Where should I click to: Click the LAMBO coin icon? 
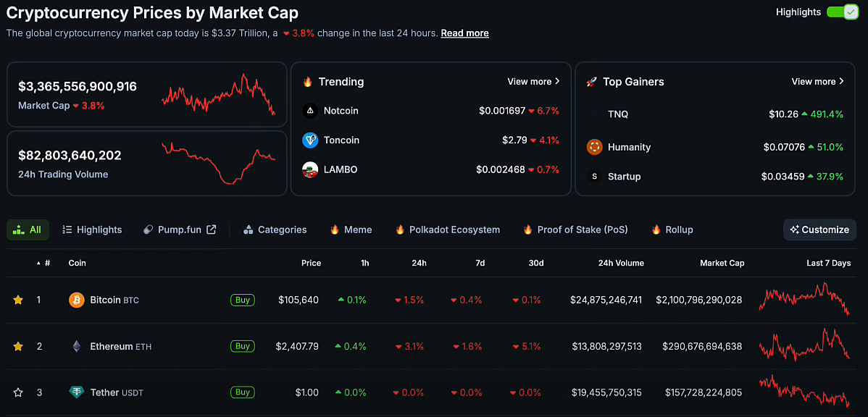pos(310,169)
